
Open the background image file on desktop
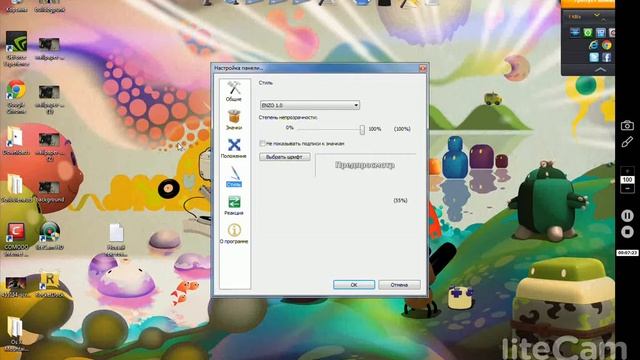pos(49,191)
